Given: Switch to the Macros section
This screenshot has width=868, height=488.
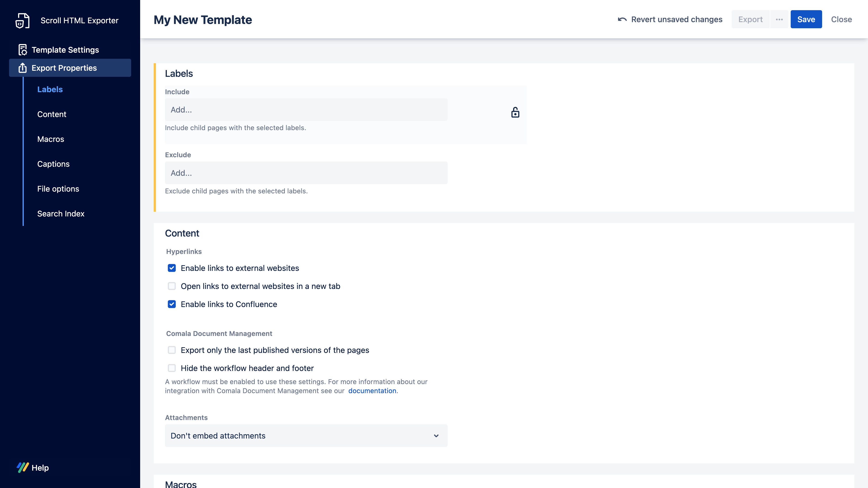Looking at the screenshot, I should tap(50, 139).
